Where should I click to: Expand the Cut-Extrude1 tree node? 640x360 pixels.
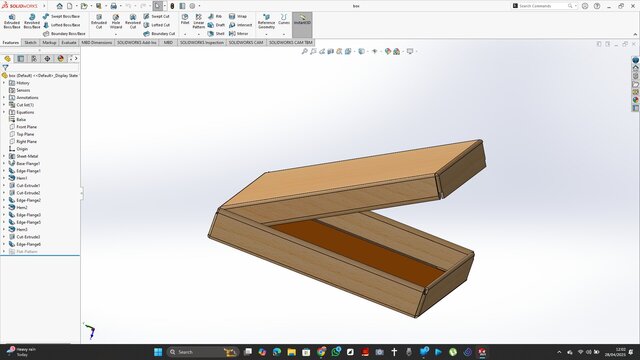[4, 186]
